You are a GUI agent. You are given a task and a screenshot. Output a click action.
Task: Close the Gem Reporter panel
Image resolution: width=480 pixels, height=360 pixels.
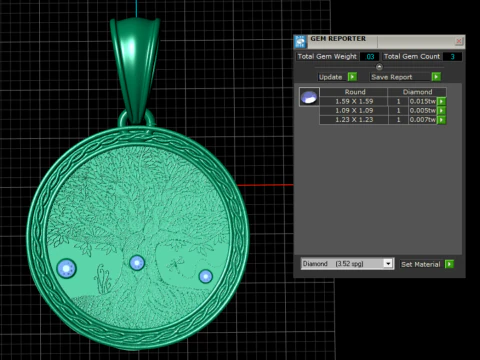point(459,41)
